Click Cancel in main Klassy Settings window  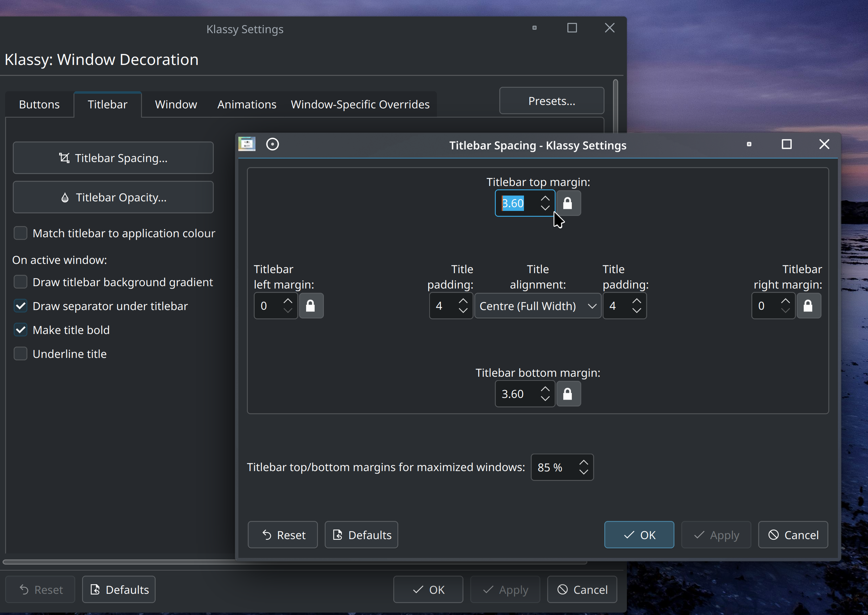click(582, 590)
